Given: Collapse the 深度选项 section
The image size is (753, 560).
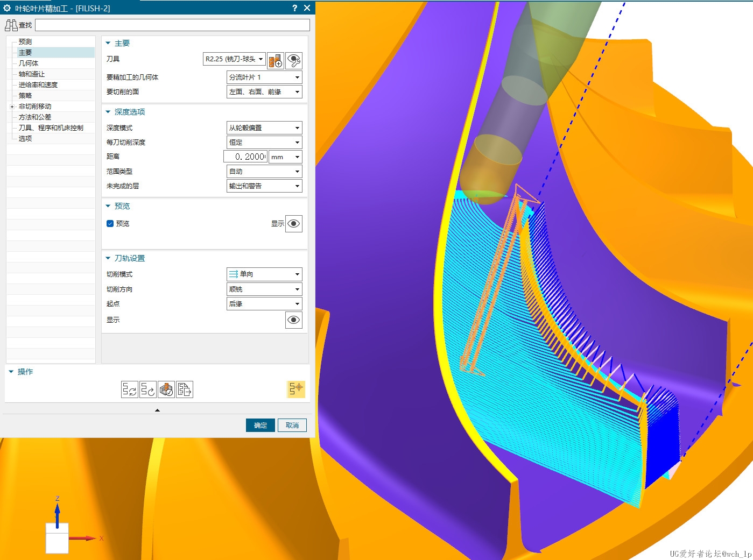Looking at the screenshot, I should click(108, 112).
